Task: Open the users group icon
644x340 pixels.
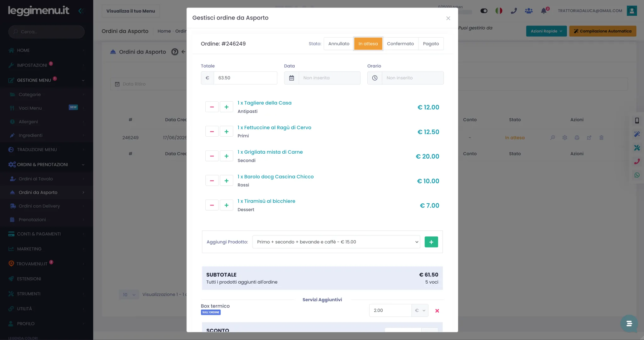Action: tap(529, 11)
